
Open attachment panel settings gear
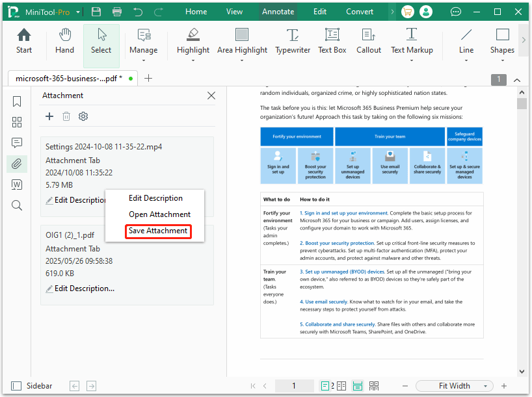(x=83, y=116)
